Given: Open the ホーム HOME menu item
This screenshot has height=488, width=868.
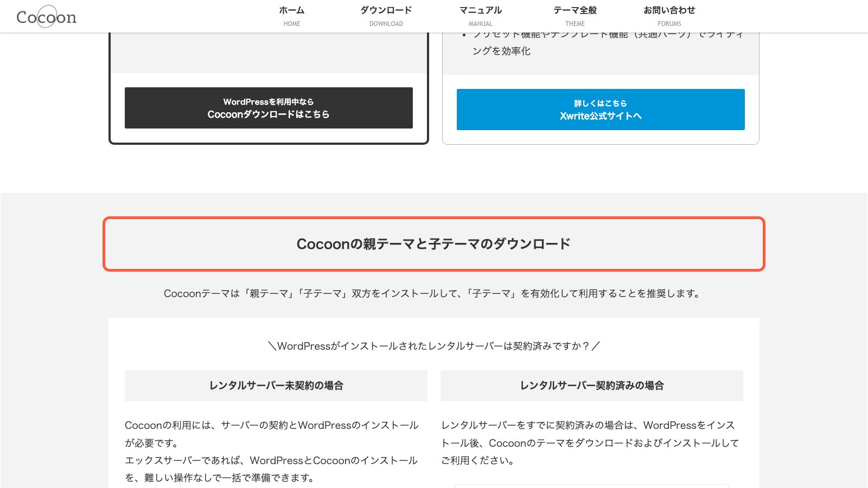Looking at the screenshot, I should pyautogui.click(x=292, y=16).
